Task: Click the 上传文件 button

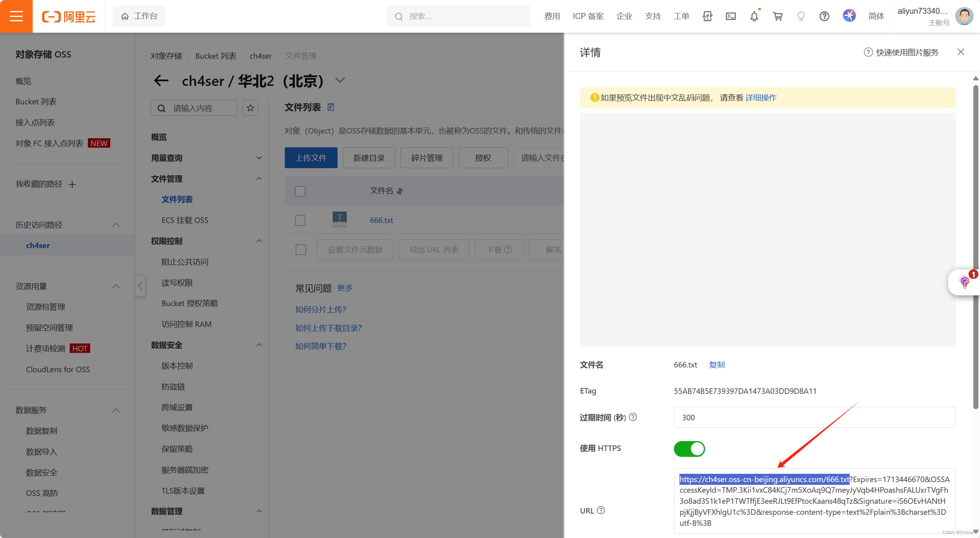Action: 311,158
